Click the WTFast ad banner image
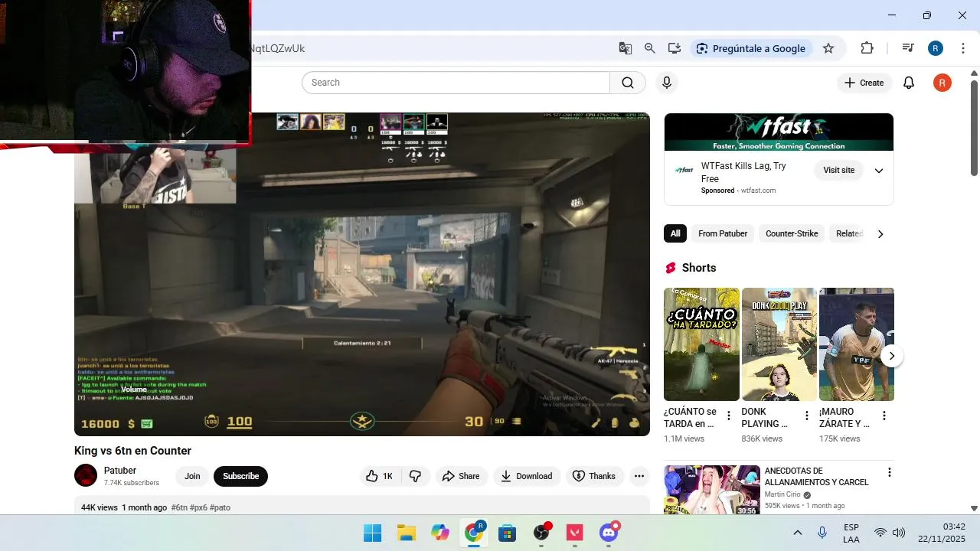980x551 pixels. click(779, 132)
